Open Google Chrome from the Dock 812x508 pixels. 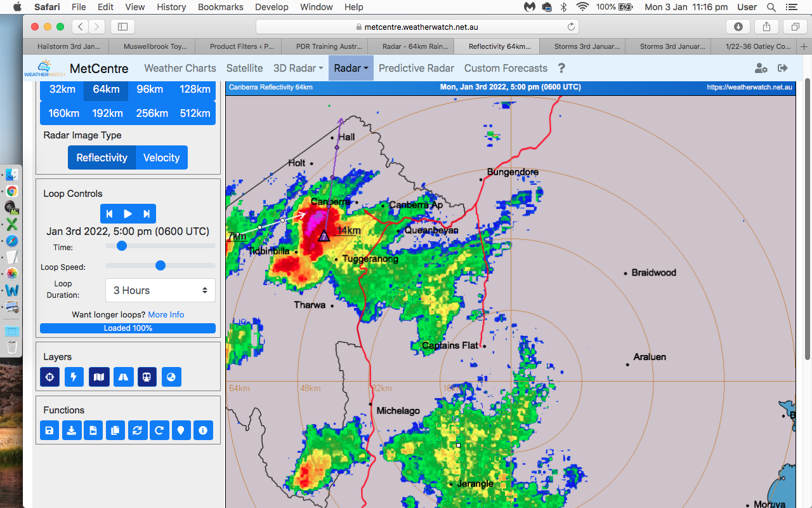click(11, 191)
